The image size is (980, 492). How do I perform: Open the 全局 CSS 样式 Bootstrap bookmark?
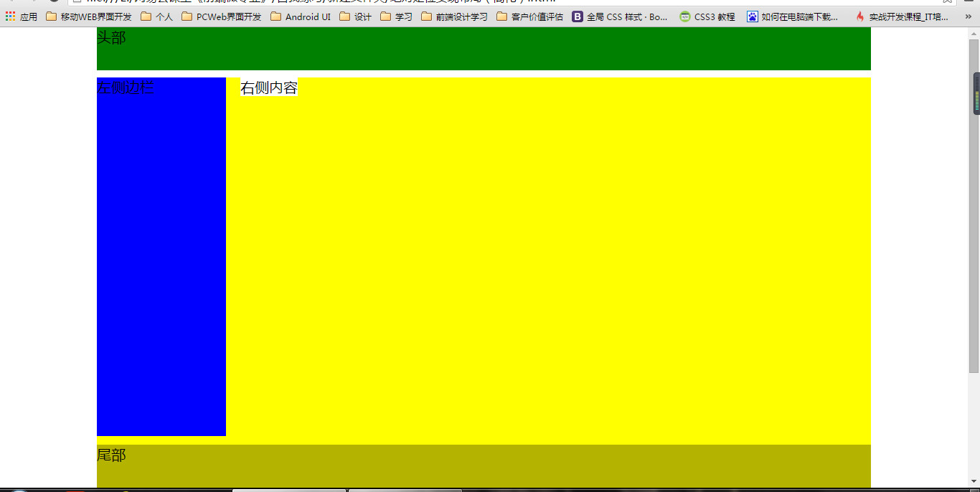click(621, 16)
